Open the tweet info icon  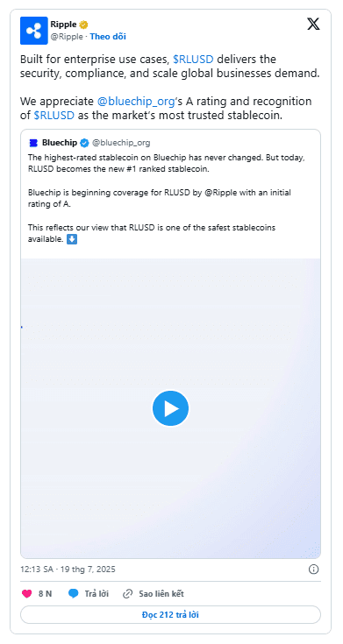[x=313, y=570]
